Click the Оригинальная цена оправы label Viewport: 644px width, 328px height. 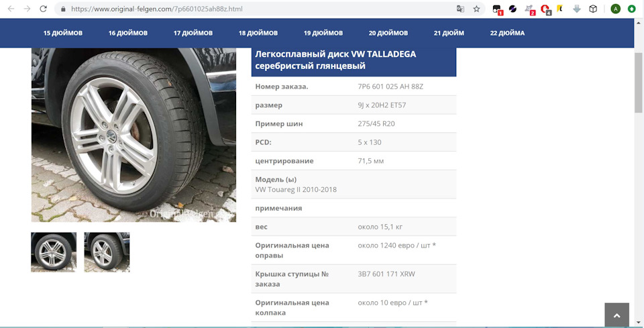pos(292,250)
